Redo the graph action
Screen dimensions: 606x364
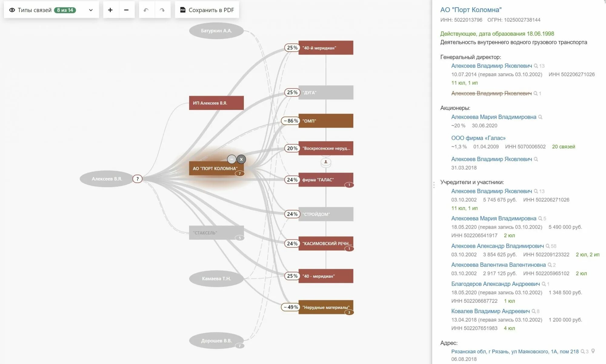click(x=162, y=10)
